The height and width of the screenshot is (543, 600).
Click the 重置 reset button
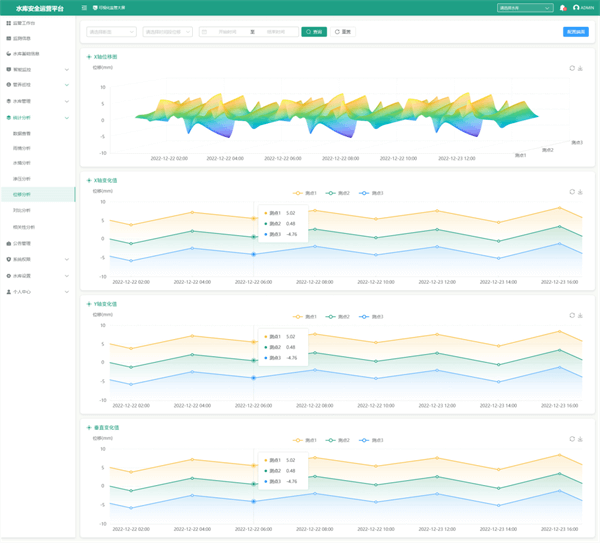(343, 32)
